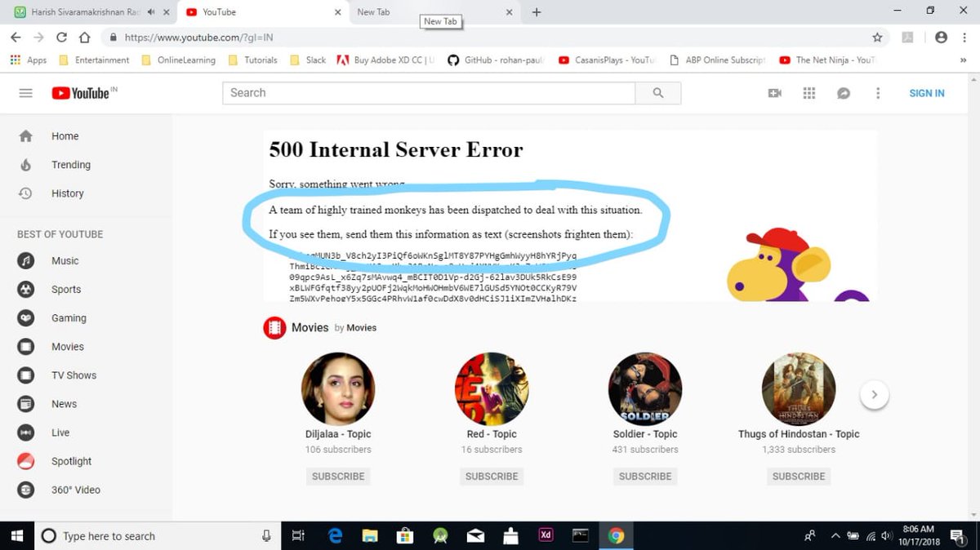Subscribe to Diljalaa - Topic
This screenshot has height=550, width=980.
click(338, 477)
